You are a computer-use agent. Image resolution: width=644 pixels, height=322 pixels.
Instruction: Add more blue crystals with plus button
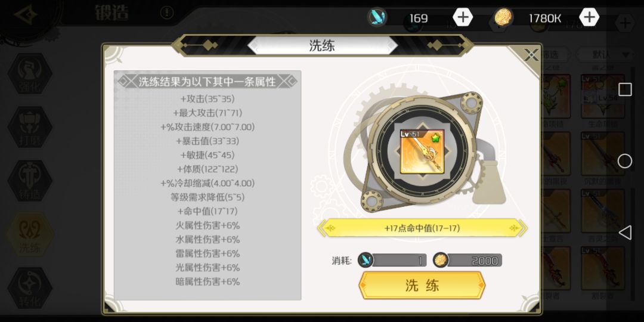463,17
